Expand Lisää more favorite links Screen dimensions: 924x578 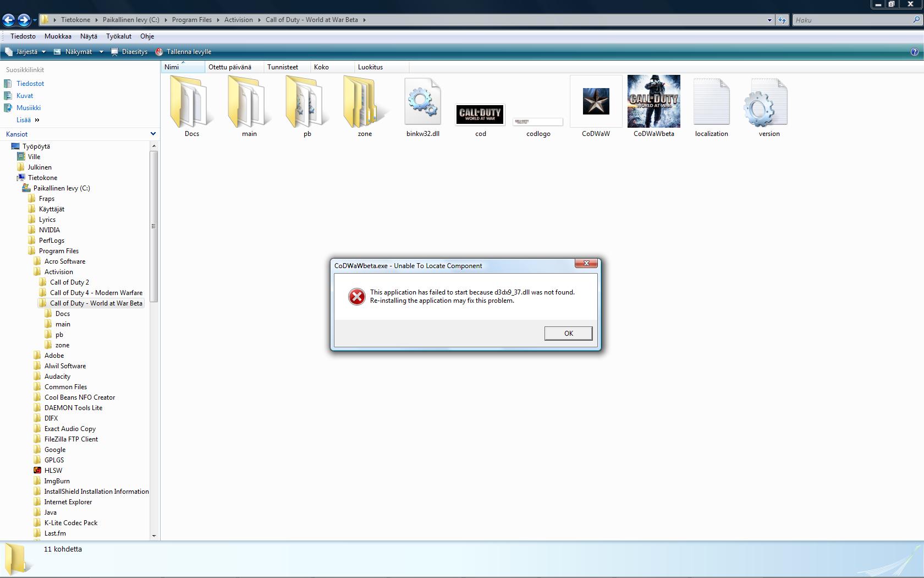[x=28, y=120]
